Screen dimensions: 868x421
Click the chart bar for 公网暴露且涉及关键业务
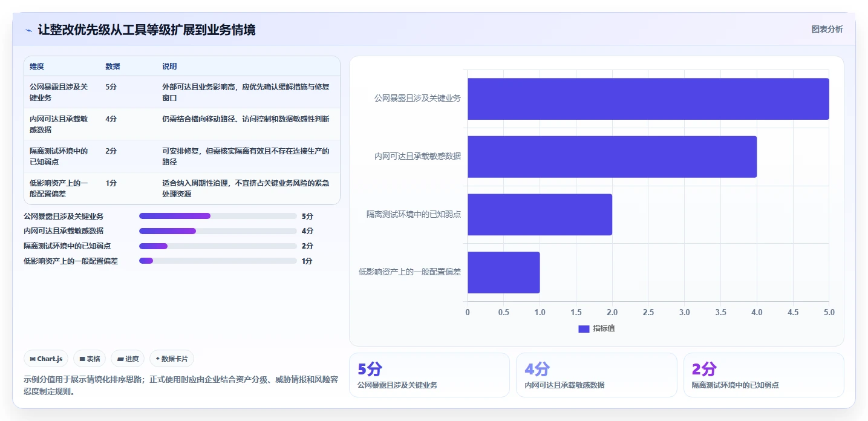click(648, 99)
